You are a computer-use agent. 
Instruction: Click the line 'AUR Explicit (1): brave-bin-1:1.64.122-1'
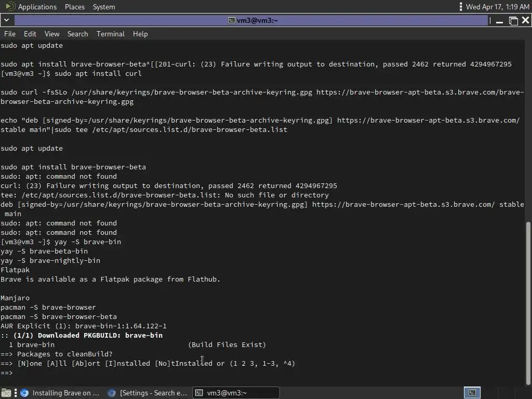[x=84, y=326]
